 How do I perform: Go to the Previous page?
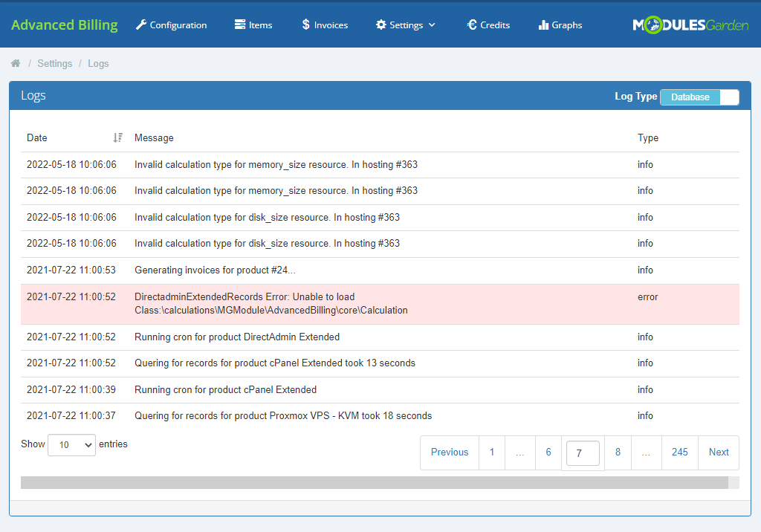pos(450,452)
